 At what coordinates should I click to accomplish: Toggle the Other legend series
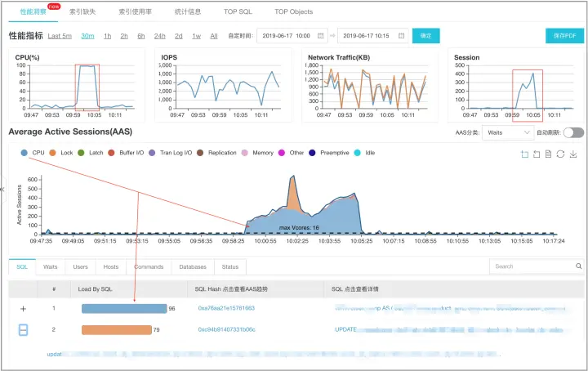click(291, 153)
